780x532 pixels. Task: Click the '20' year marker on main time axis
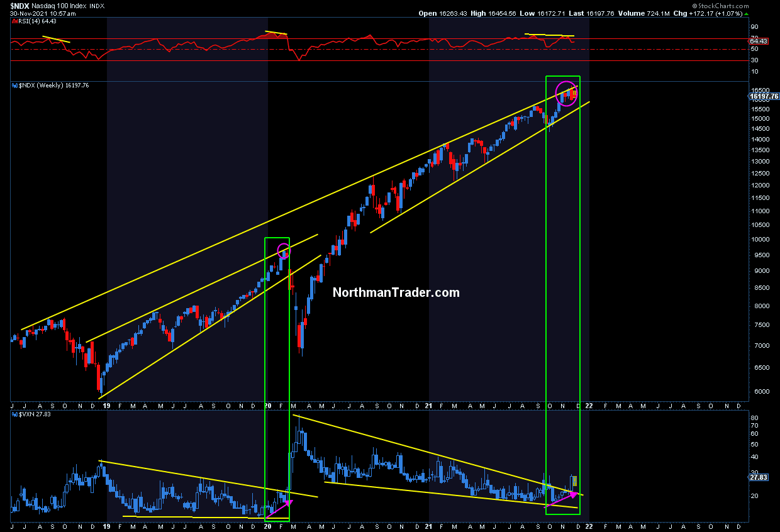(268, 406)
